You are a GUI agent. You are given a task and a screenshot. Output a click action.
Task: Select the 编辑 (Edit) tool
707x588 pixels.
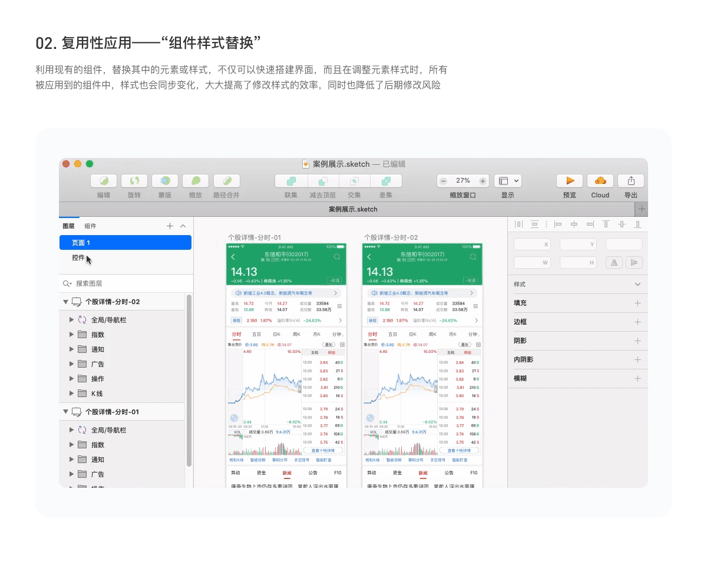(x=103, y=181)
